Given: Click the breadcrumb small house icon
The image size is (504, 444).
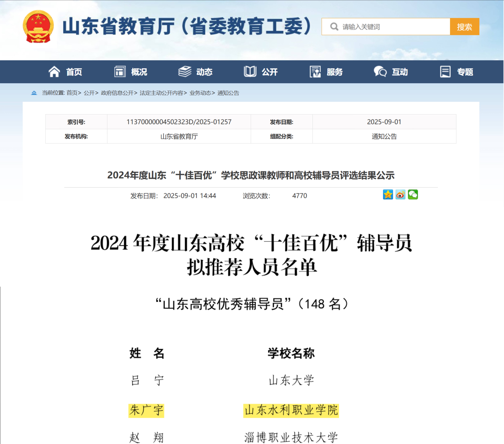Looking at the screenshot, I should [x=34, y=93].
